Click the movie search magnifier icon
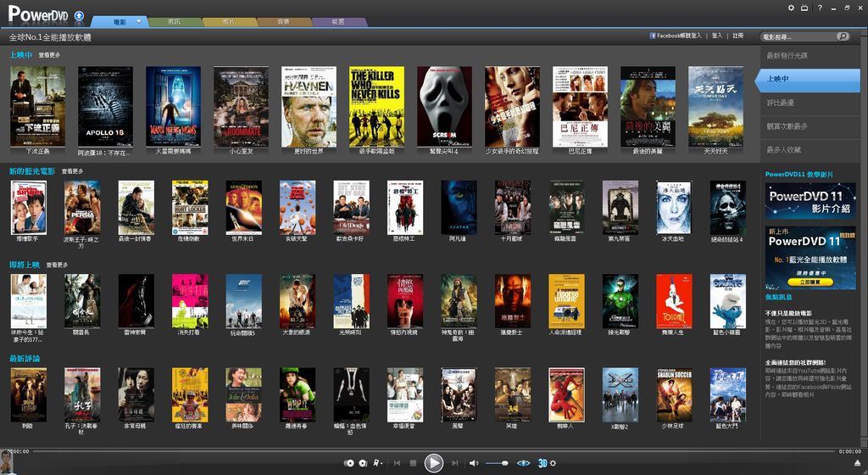 tap(843, 36)
